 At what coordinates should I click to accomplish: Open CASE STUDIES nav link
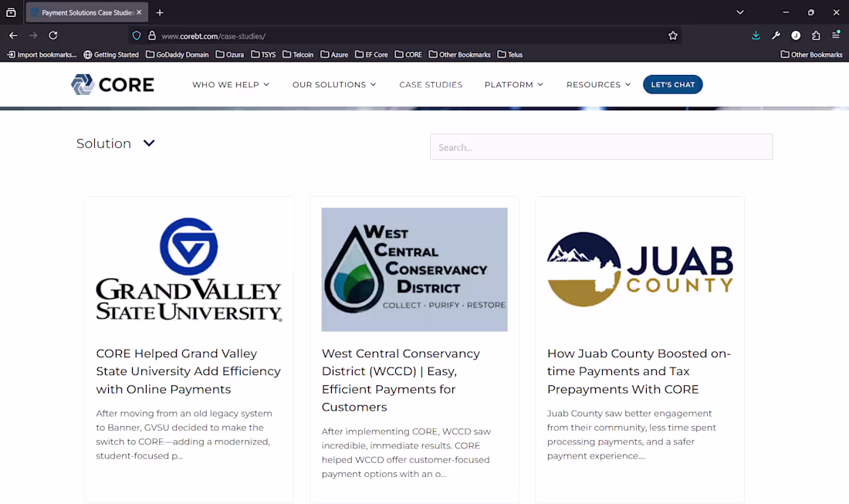point(431,84)
